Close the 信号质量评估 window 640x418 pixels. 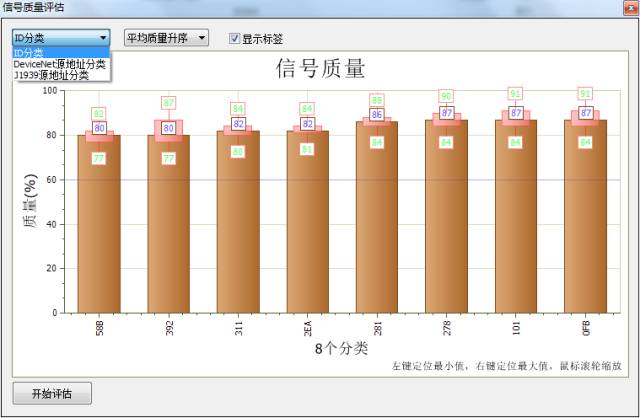tap(631, 8)
